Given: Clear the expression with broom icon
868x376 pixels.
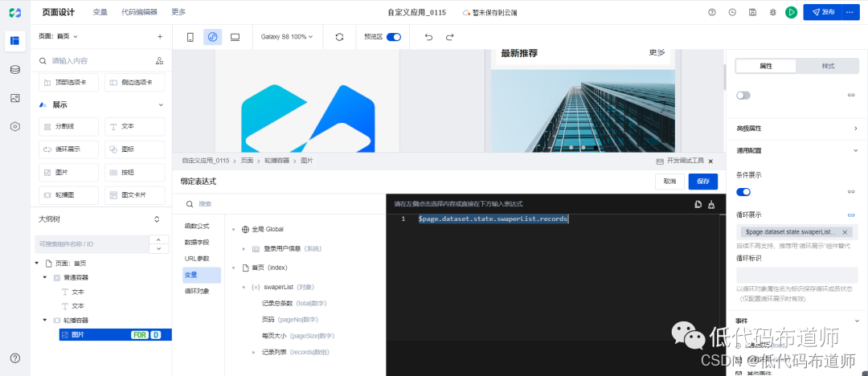Looking at the screenshot, I should [711, 204].
